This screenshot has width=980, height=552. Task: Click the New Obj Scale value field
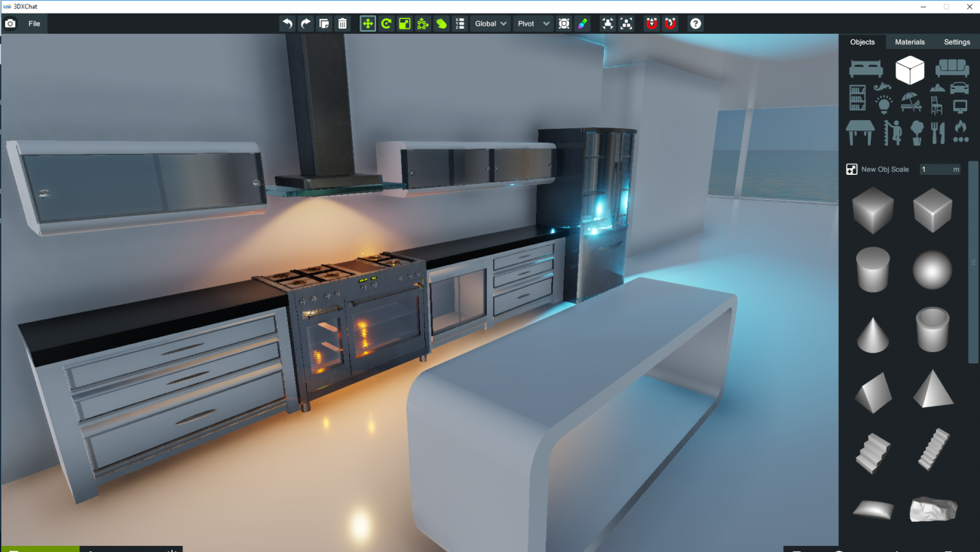coord(940,170)
